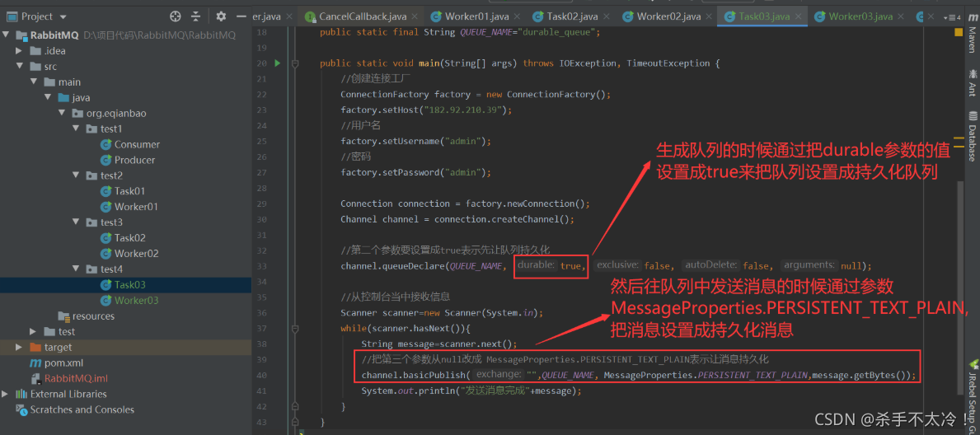Screen dimensions: 980x435
Task: Click the yellow inspection indicator square
Action: point(959,32)
